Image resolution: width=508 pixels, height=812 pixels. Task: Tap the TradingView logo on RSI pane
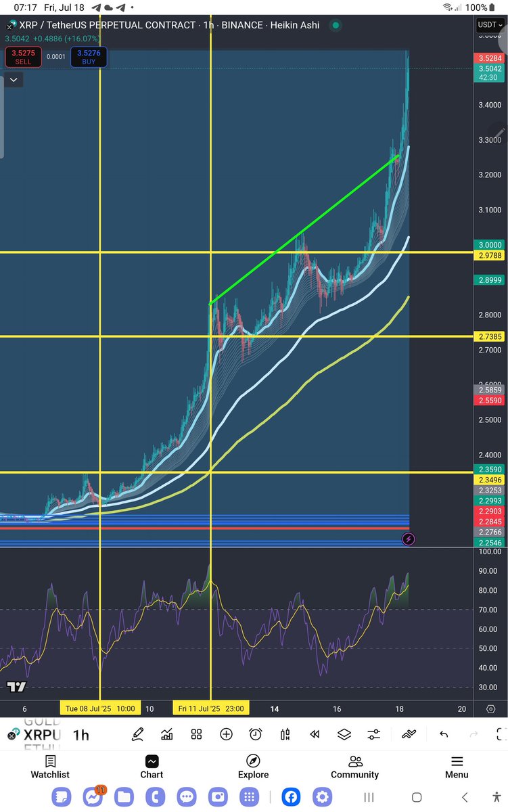click(x=16, y=687)
